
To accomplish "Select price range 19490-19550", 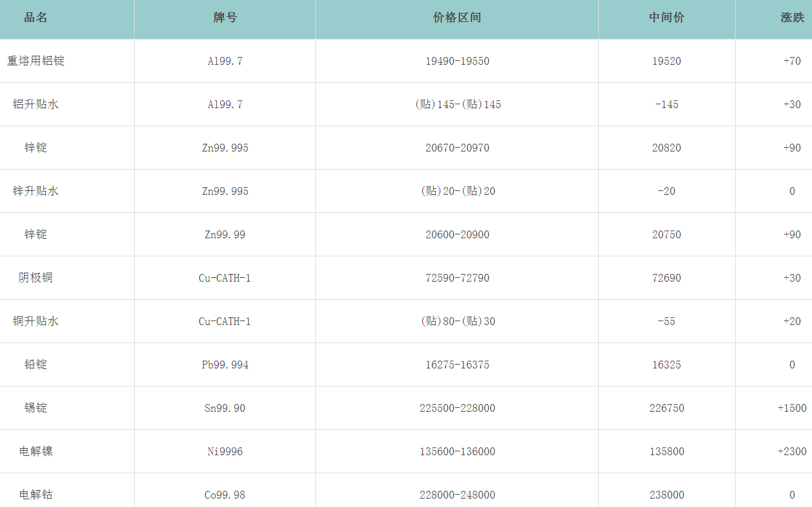I will pyautogui.click(x=457, y=61).
